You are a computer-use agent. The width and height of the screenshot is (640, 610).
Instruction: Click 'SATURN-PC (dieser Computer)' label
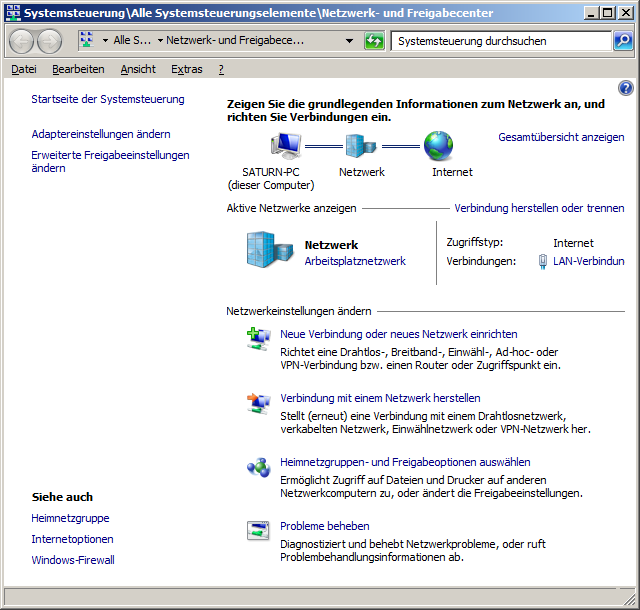click(271, 179)
